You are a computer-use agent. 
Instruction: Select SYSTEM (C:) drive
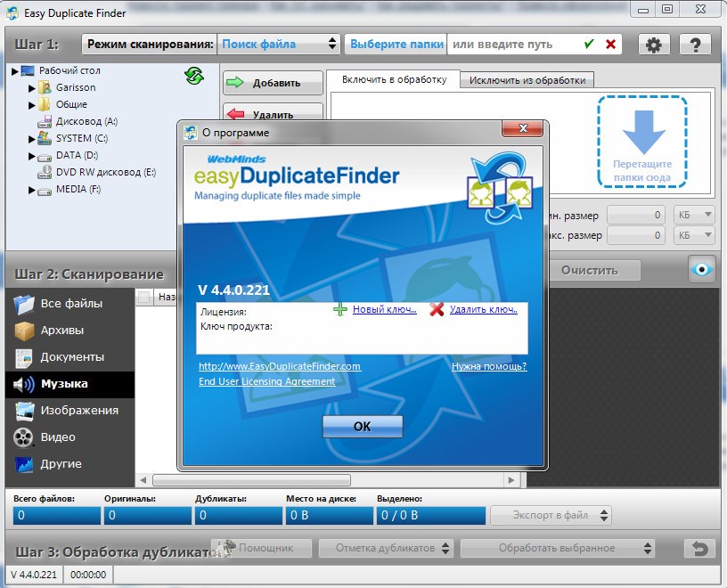tap(82, 138)
